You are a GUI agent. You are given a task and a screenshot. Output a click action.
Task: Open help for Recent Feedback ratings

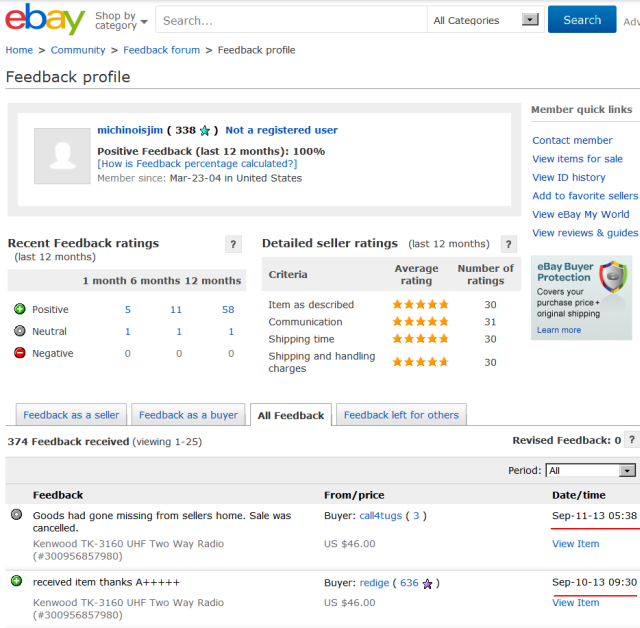tap(233, 243)
